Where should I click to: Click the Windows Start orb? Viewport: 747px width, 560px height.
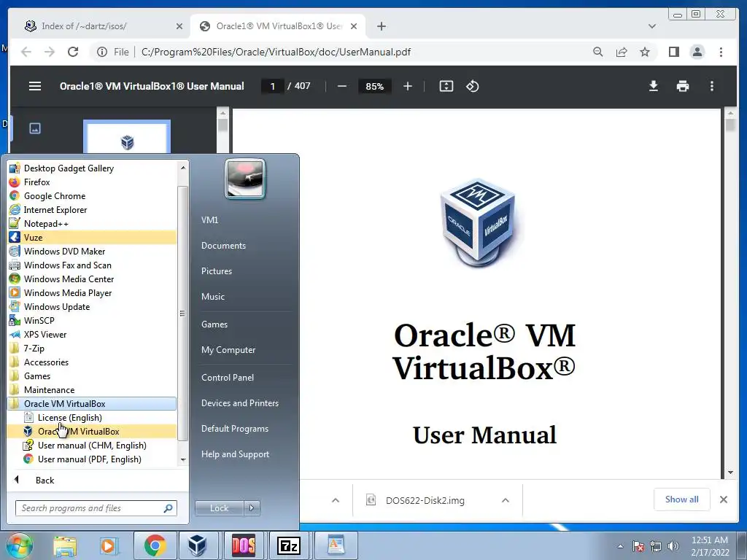[x=19, y=546]
